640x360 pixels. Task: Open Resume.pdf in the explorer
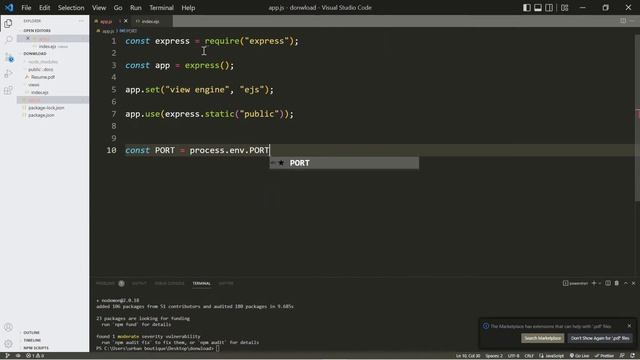tap(43, 77)
